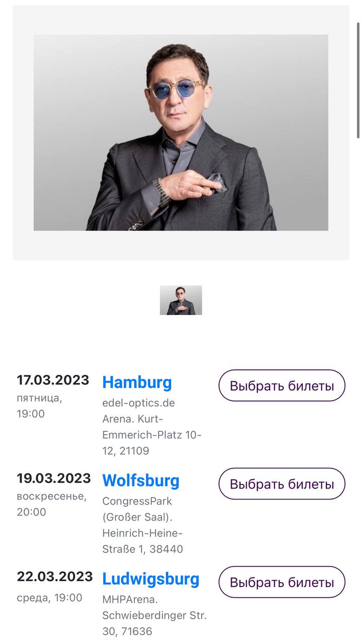The image size is (362, 644).
Task: Click the 17.03.2023 date heading
Action: click(x=53, y=380)
